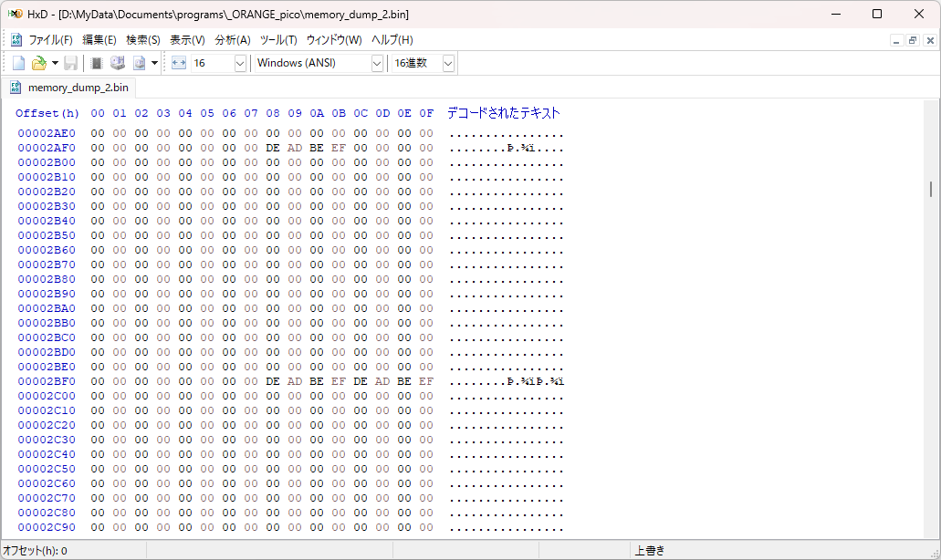
Task: Save the file via the Save disk icon
Action: pyautogui.click(x=70, y=62)
